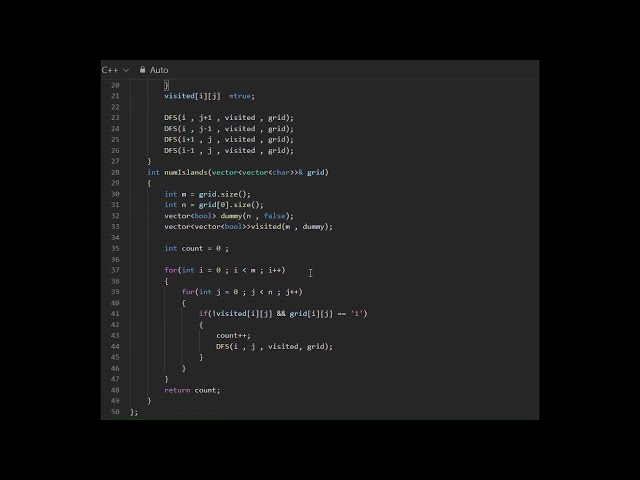Viewport: 640px width, 480px height.
Task: Click 'vector<bool> dummy(n , false);' line
Action: [x=229, y=216]
